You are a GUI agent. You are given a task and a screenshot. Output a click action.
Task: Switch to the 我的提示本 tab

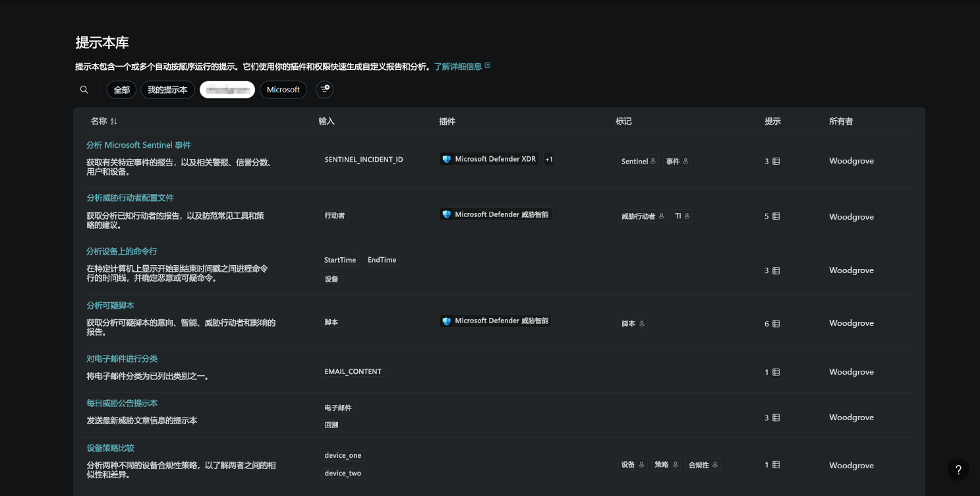tap(167, 90)
